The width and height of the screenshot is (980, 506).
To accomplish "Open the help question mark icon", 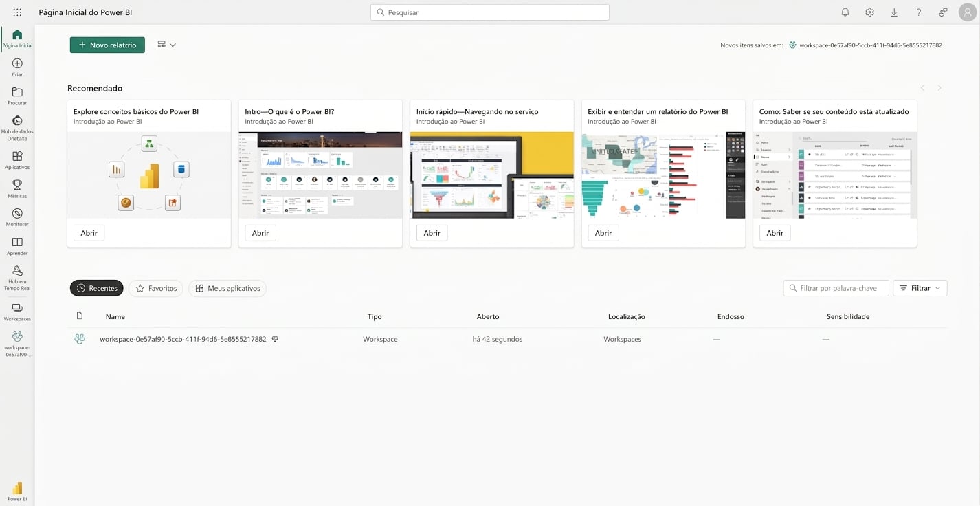I will (919, 12).
